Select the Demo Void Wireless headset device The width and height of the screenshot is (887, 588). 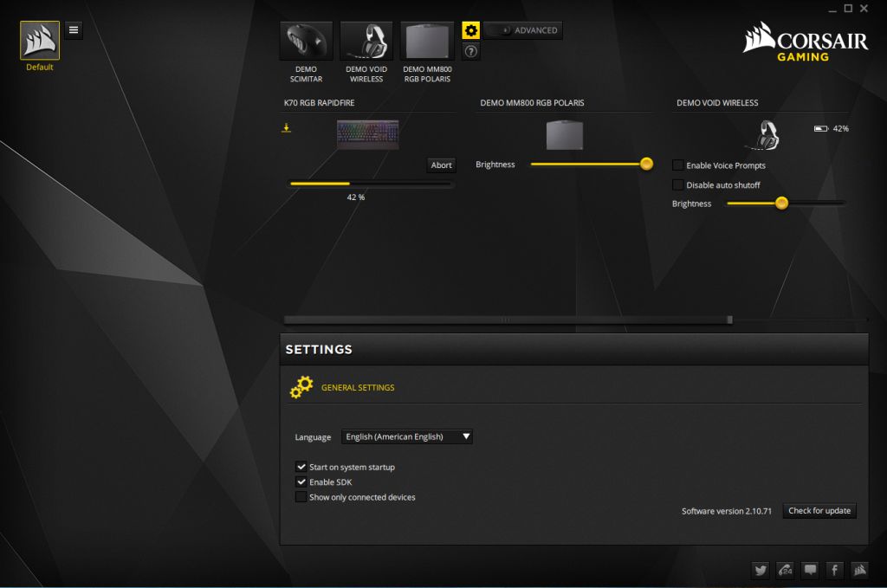tap(366, 41)
